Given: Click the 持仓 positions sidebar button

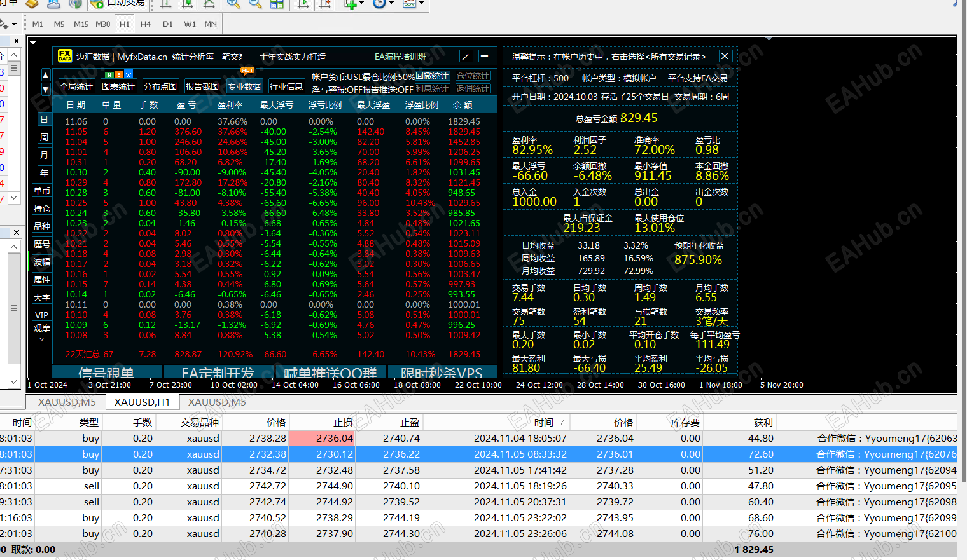Looking at the screenshot, I should [x=42, y=208].
